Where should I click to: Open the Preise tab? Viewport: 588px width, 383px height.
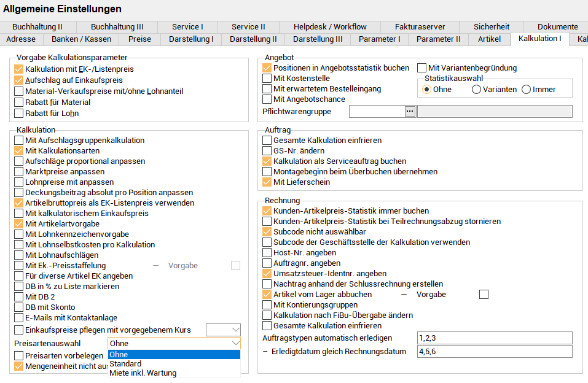(139, 39)
